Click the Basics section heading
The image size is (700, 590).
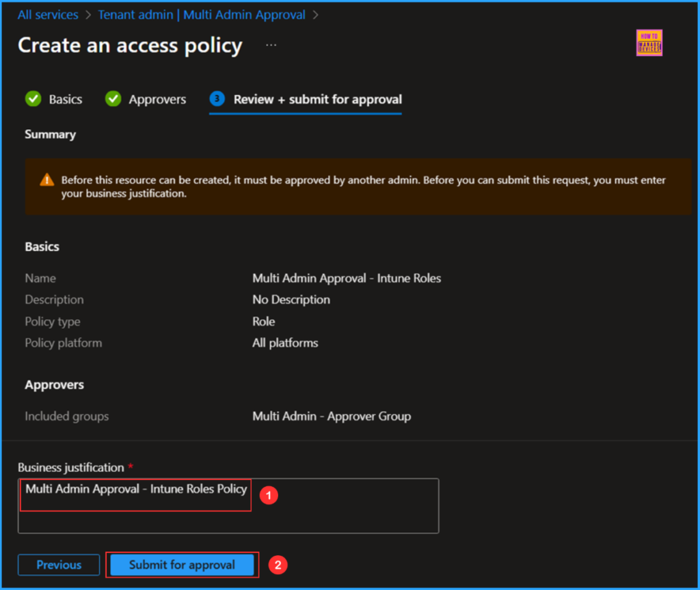[42, 247]
